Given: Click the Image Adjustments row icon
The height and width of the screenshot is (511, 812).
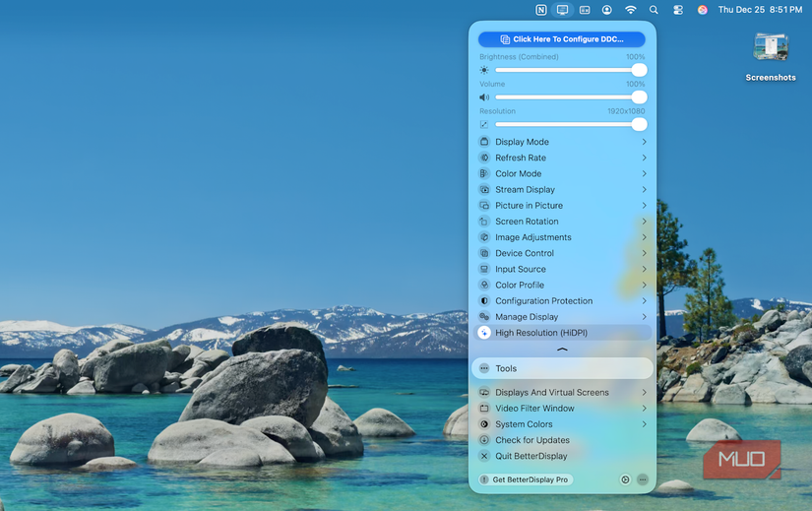Looking at the screenshot, I should (484, 237).
